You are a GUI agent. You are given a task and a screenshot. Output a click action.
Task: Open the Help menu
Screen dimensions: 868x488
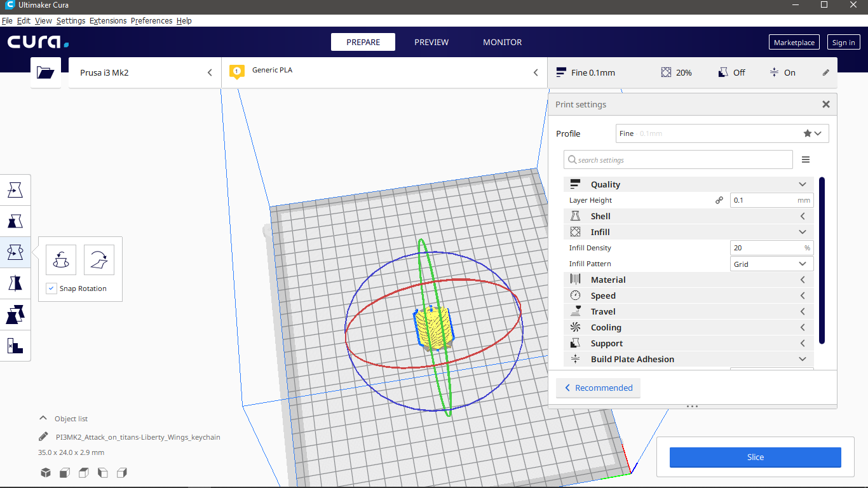pyautogui.click(x=184, y=20)
